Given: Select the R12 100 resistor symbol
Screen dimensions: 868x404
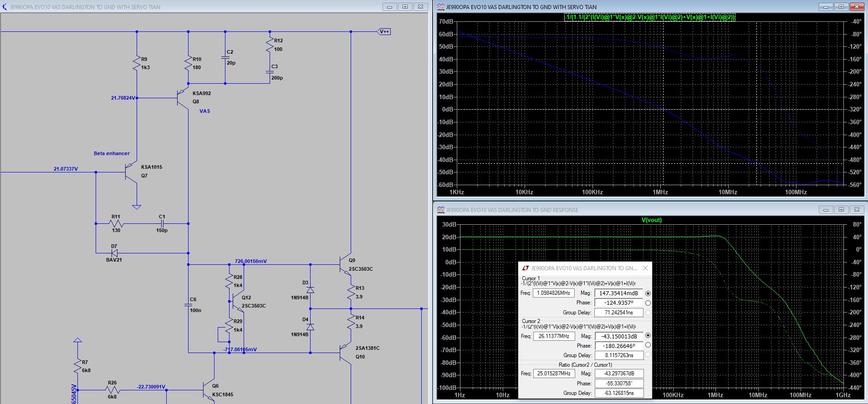Looking at the screenshot, I should coord(270,45).
